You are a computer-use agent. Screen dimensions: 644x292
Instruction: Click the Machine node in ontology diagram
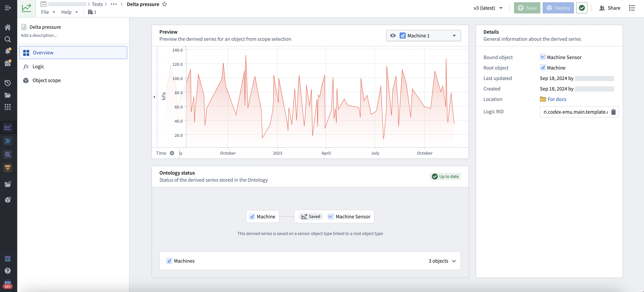263,217
